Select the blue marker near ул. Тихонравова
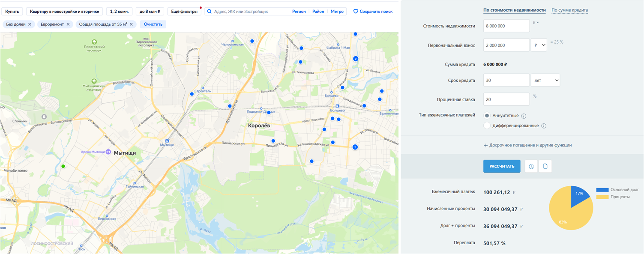This screenshot has height=254, width=644. (x=300, y=62)
